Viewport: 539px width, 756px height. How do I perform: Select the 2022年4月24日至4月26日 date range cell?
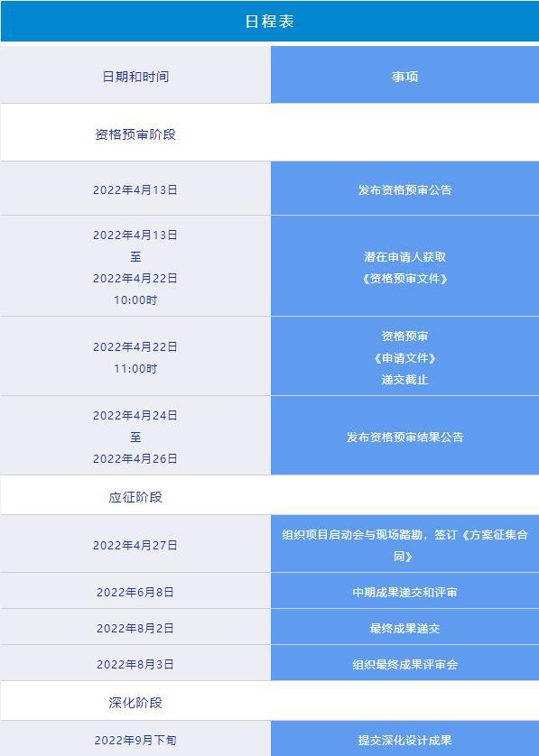tap(135, 436)
